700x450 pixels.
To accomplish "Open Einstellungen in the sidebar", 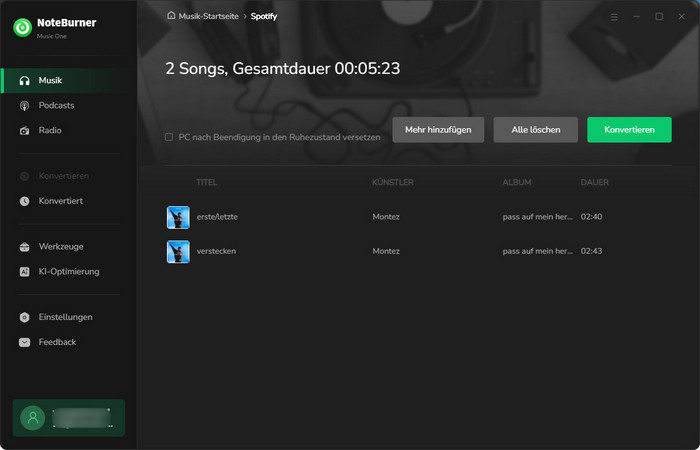I will pyautogui.click(x=69, y=317).
